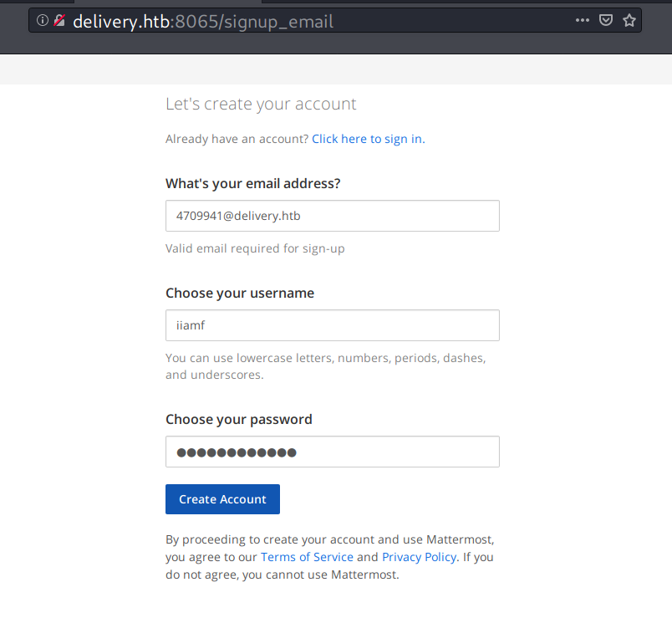
Task: Click the insecure connection padlock icon
Action: point(59,20)
